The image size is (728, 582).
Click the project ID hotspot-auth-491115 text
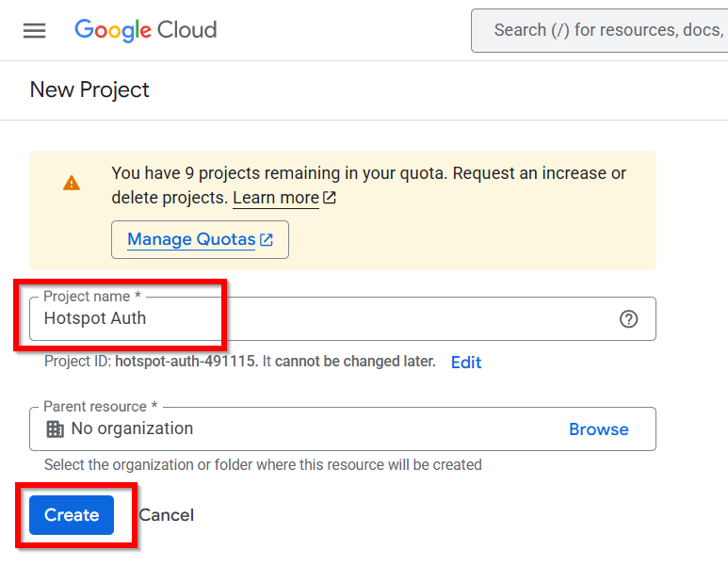coord(186,362)
